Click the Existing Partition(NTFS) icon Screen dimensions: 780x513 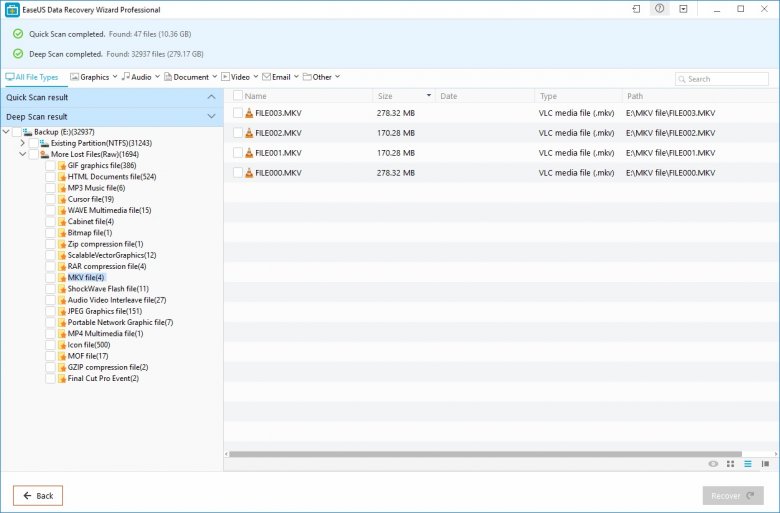(45, 143)
